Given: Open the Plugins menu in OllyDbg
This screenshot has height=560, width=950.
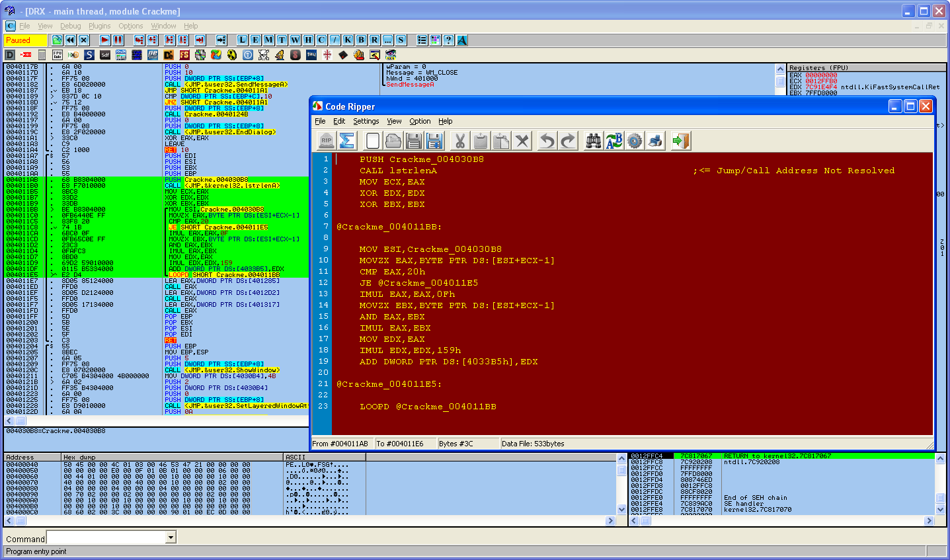Looking at the screenshot, I should click(x=99, y=26).
